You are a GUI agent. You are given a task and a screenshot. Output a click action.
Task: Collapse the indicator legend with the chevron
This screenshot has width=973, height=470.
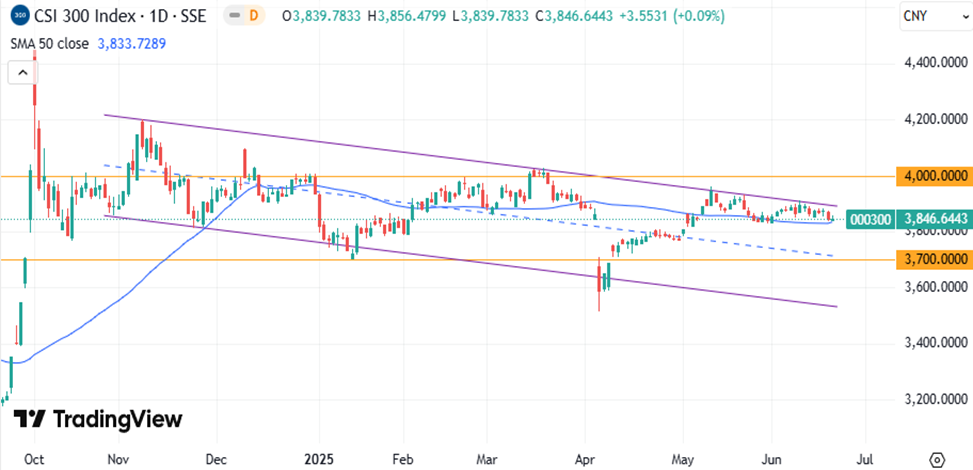[x=21, y=72]
